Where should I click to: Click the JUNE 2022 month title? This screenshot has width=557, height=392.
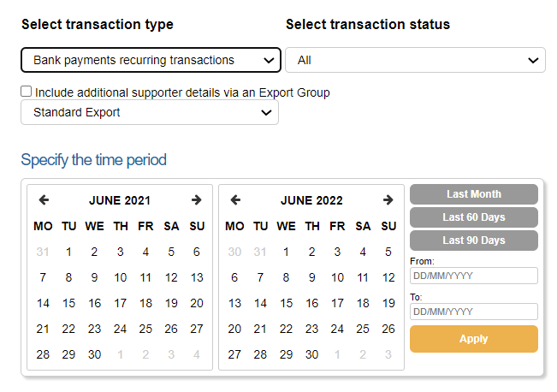click(x=311, y=200)
